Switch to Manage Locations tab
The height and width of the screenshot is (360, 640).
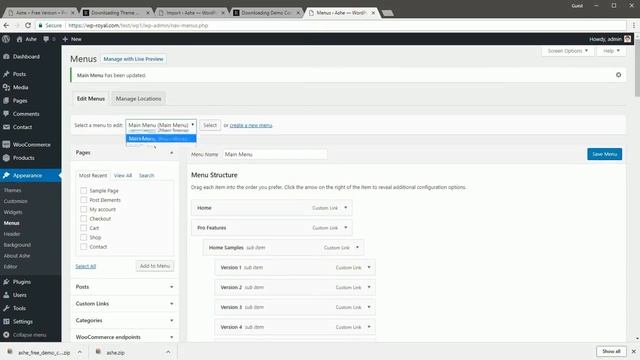pyautogui.click(x=138, y=99)
